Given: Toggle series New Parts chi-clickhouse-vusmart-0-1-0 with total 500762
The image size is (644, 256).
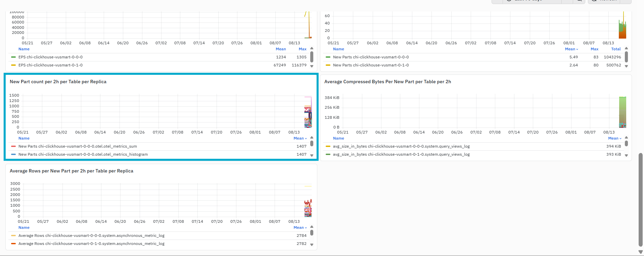Looking at the screenshot, I should point(371,65).
